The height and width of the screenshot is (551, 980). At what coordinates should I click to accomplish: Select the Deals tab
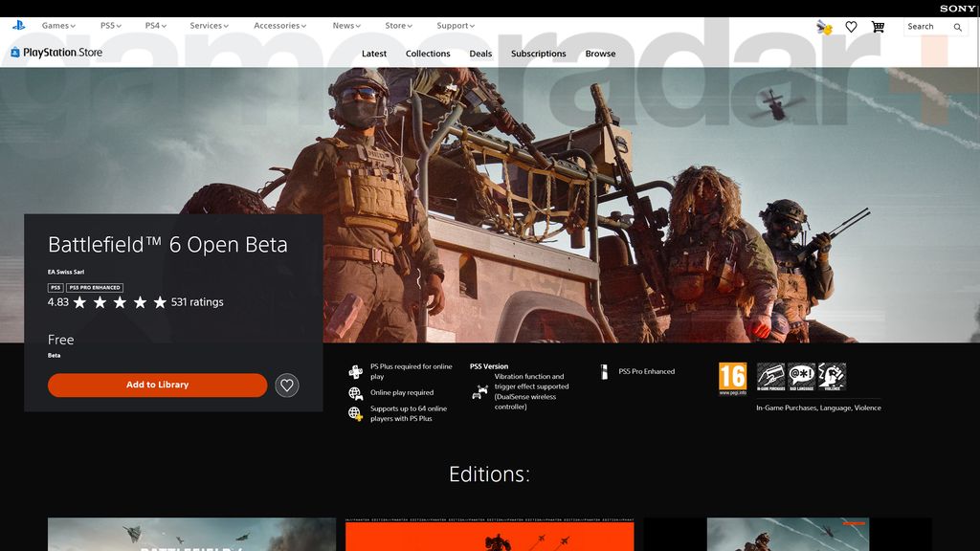[480, 54]
